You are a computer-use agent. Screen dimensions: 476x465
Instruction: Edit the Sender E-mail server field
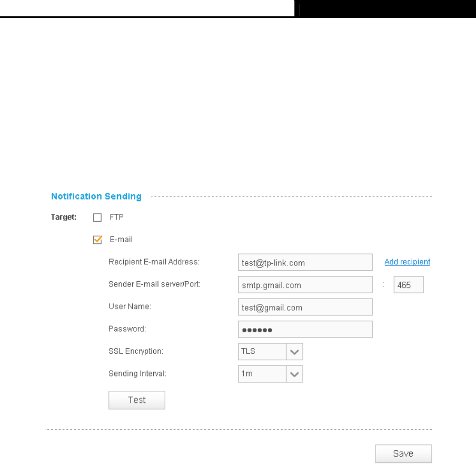point(305,285)
